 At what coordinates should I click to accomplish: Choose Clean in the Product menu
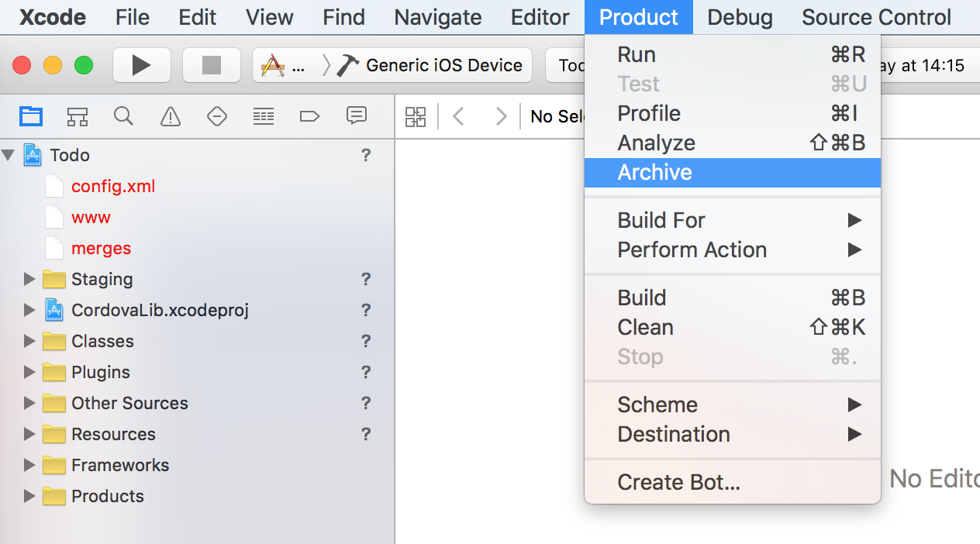pyautogui.click(x=733, y=327)
